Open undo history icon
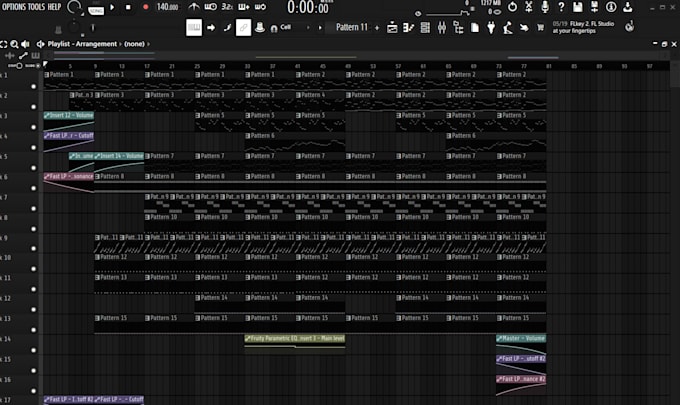The image size is (680, 405). 512,7
